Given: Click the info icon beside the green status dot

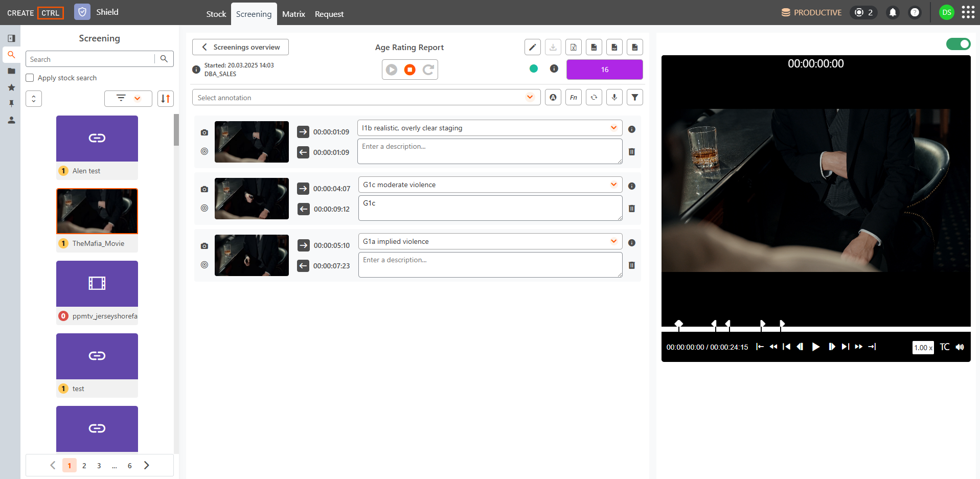Looking at the screenshot, I should [x=554, y=69].
